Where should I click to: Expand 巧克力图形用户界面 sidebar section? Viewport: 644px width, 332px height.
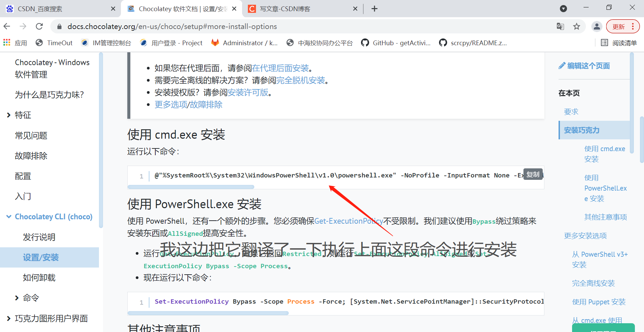tap(9, 319)
